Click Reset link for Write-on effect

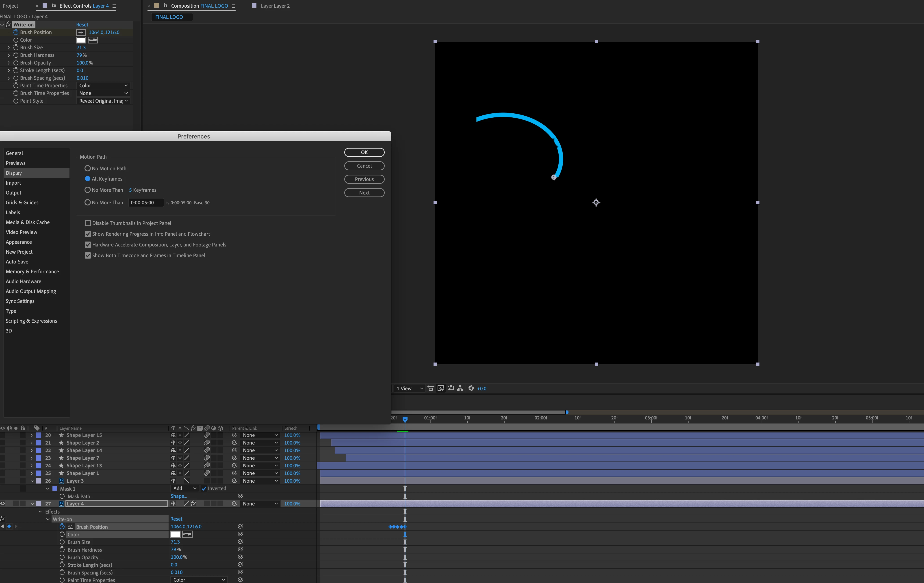(x=82, y=25)
